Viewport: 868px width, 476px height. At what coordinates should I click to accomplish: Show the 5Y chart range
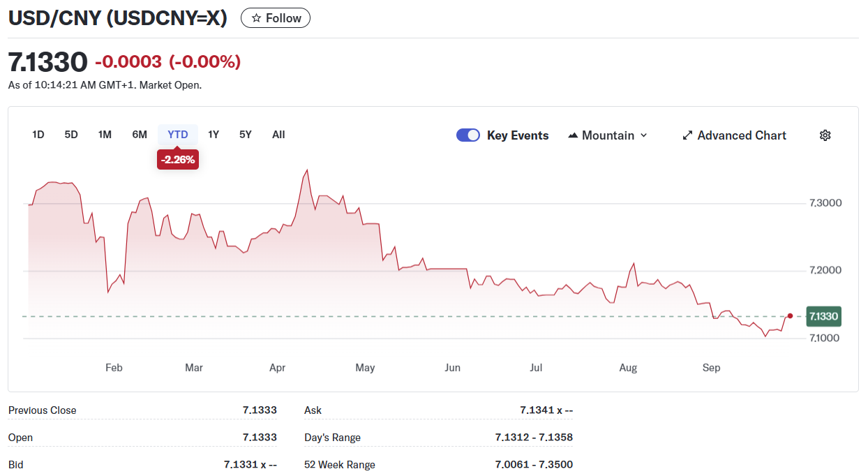pyautogui.click(x=246, y=135)
